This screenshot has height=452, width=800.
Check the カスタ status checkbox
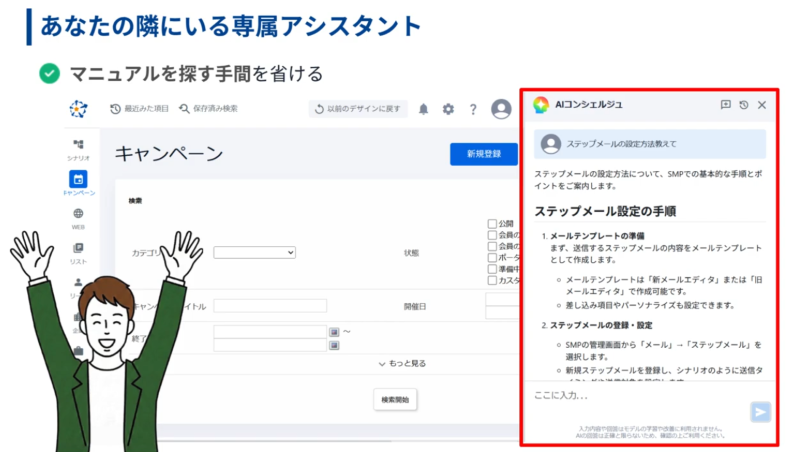click(x=492, y=281)
